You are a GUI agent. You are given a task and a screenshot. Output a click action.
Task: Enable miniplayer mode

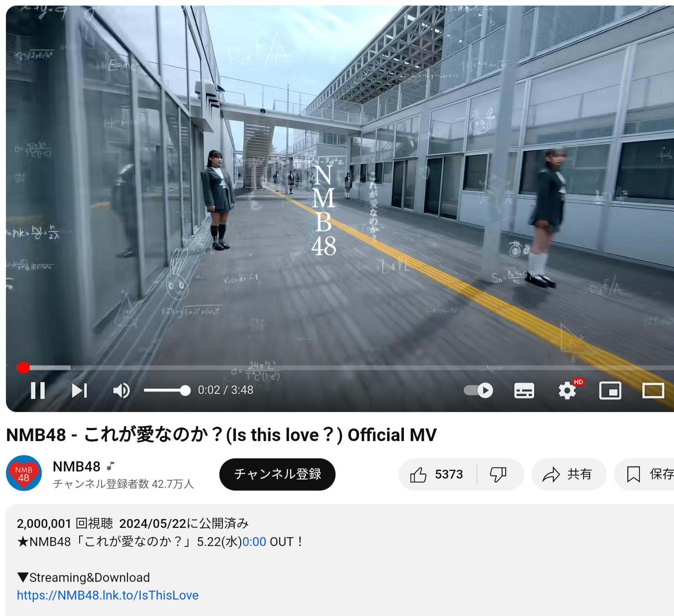(610, 391)
